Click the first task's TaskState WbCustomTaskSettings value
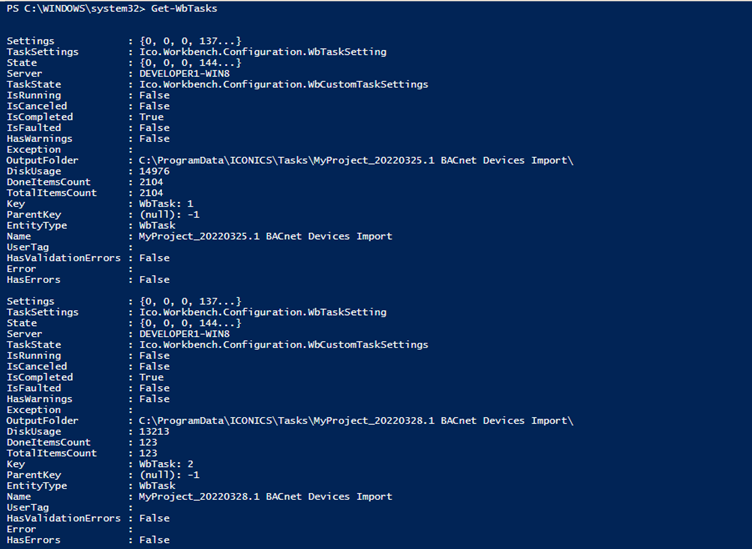The width and height of the screenshot is (752, 549). pyautogui.click(x=284, y=85)
